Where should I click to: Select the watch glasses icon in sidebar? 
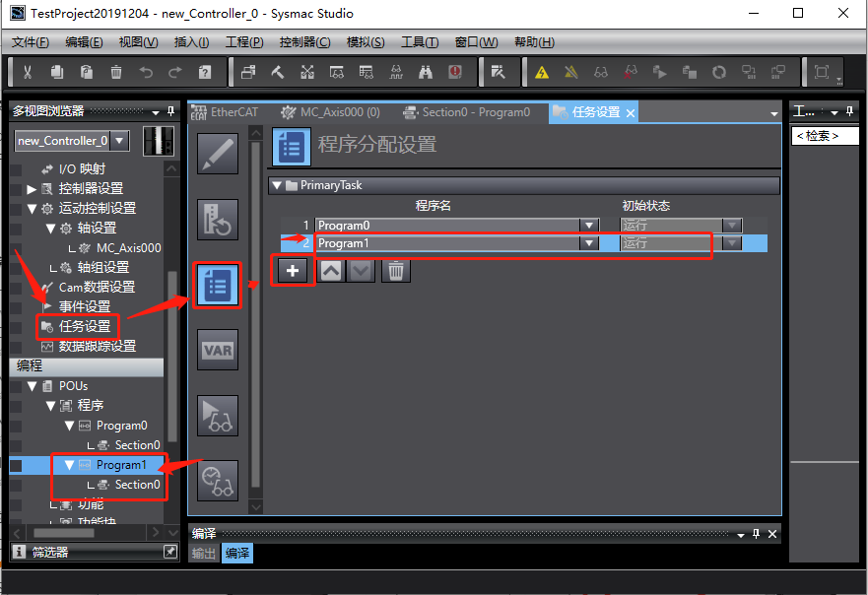pos(217,415)
